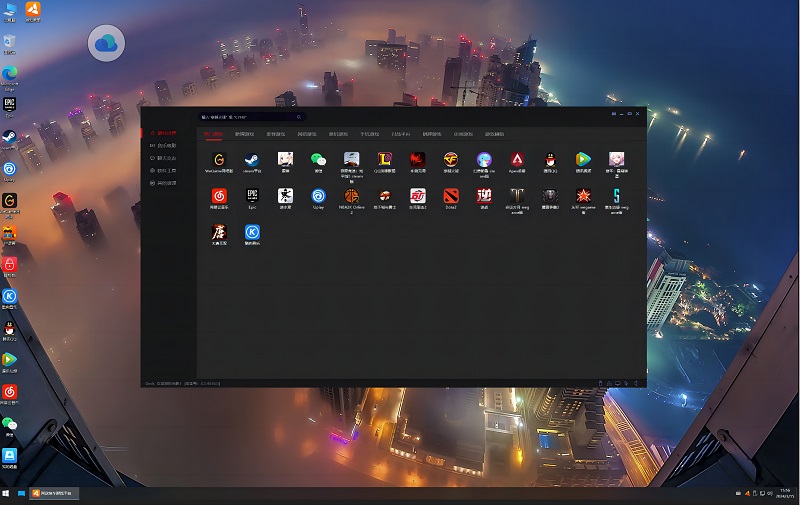The image size is (800, 505).
Task: Open the NBA2K Online 2 basketball icon
Action: click(x=351, y=195)
